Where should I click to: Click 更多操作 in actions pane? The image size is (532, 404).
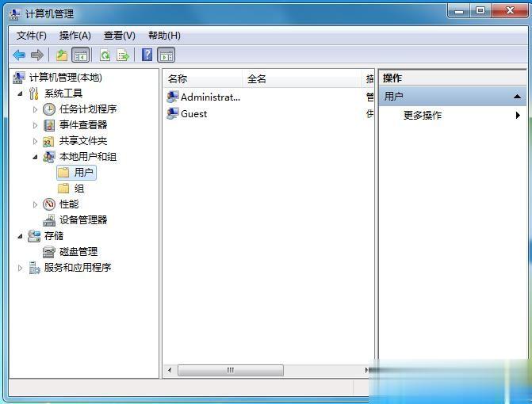point(423,115)
